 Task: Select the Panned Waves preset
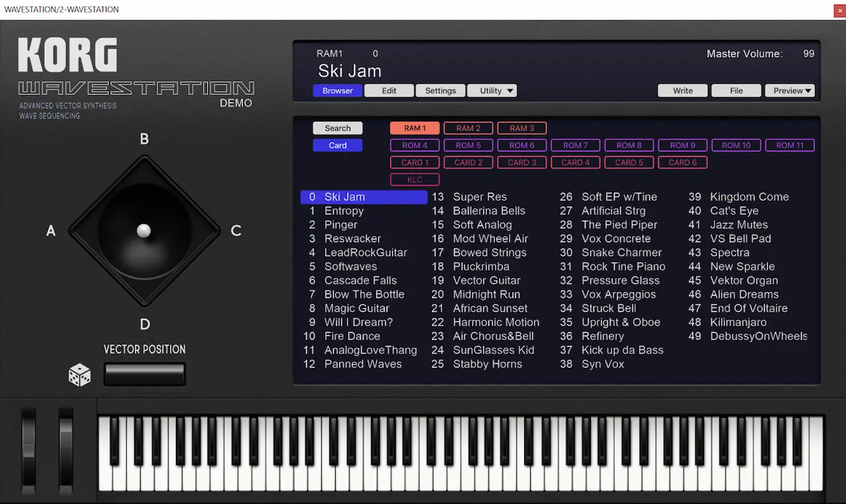click(x=364, y=363)
